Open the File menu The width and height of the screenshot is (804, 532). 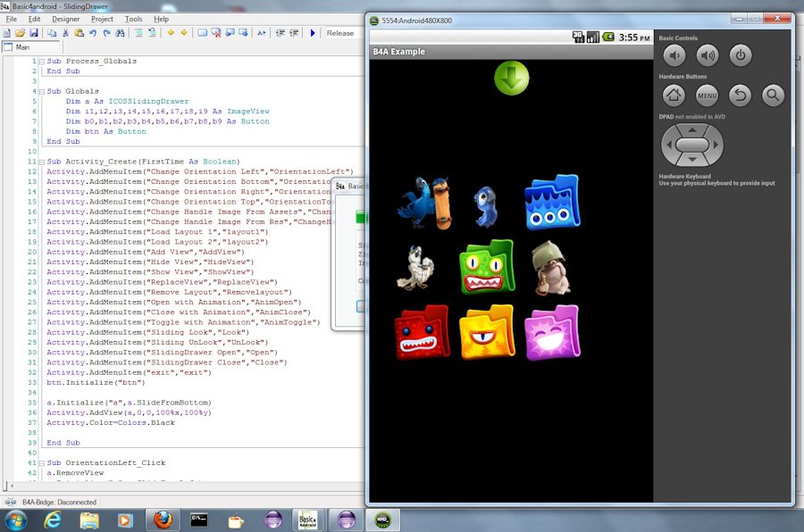[11, 19]
